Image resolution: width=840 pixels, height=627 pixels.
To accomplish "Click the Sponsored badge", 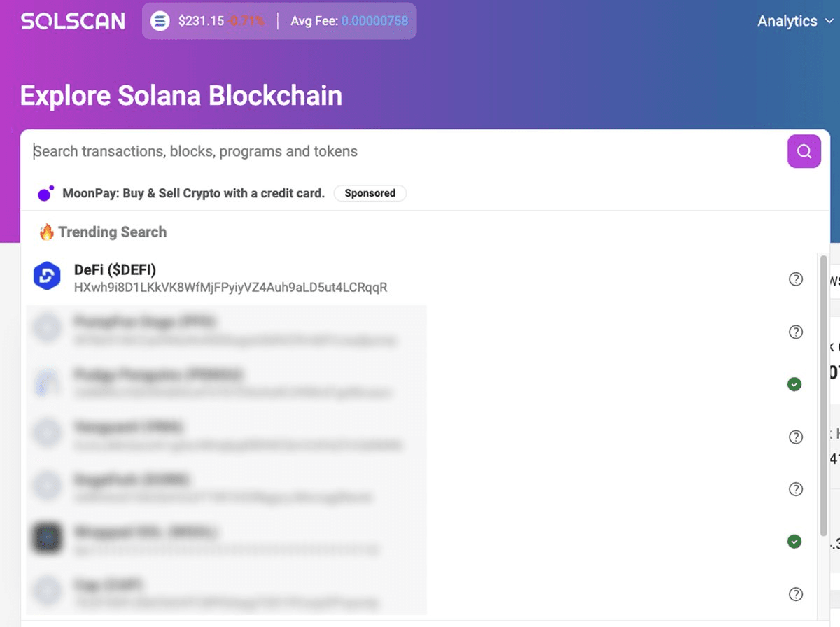I will point(370,193).
